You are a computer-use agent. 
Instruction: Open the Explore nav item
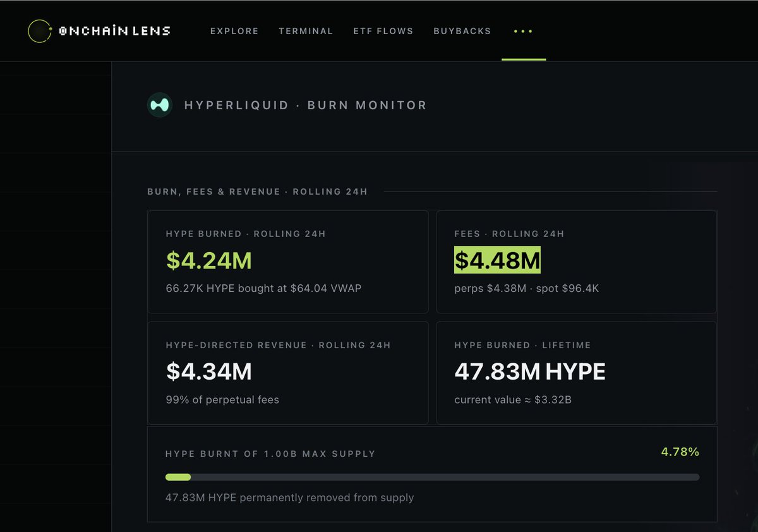tap(234, 31)
